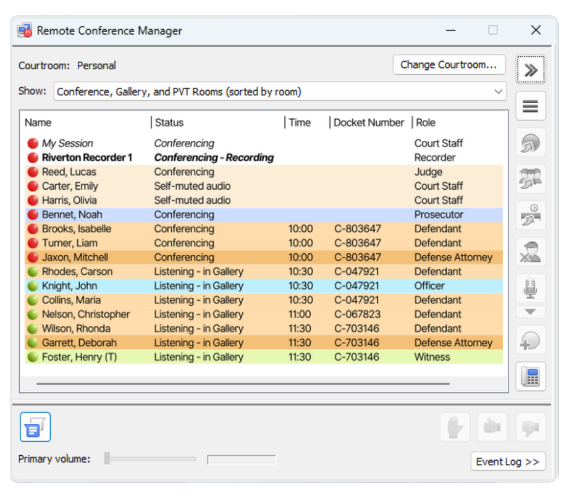This screenshot has width=565, height=500.
Task: Expand arrow below the microphone button
Action: coord(530,312)
